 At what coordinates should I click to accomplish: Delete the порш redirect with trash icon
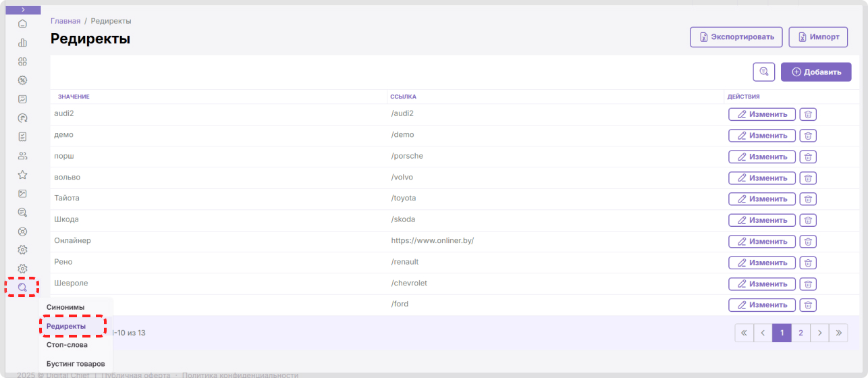(x=808, y=157)
